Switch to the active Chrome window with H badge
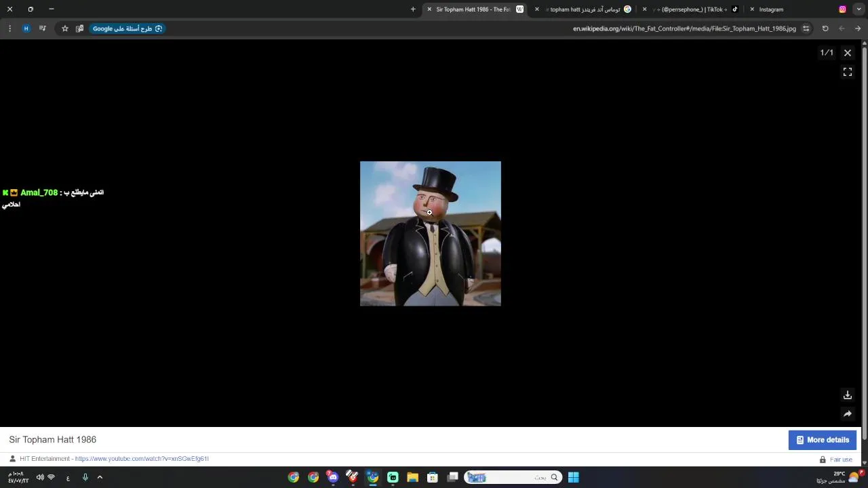The height and width of the screenshot is (488, 868). point(373,477)
